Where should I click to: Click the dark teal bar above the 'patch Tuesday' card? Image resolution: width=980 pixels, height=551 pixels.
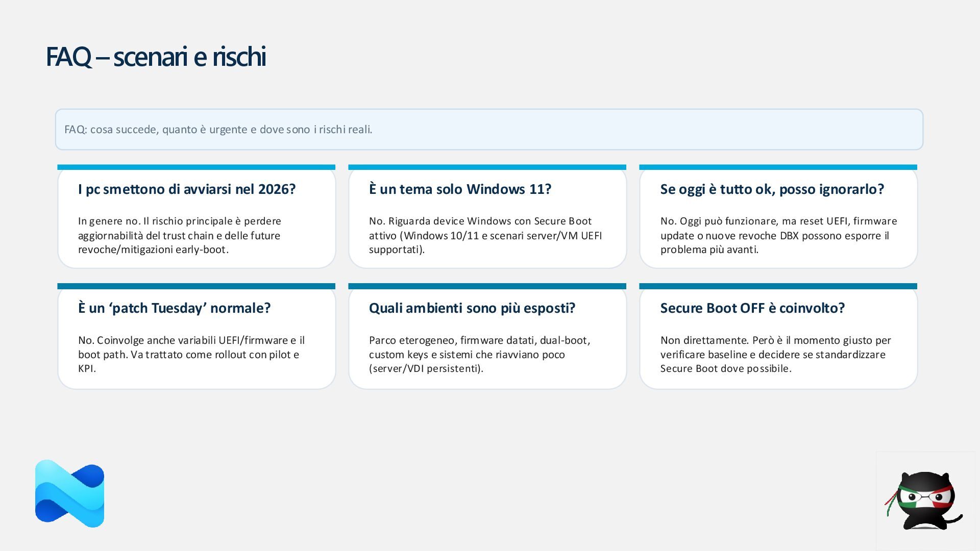click(x=196, y=286)
